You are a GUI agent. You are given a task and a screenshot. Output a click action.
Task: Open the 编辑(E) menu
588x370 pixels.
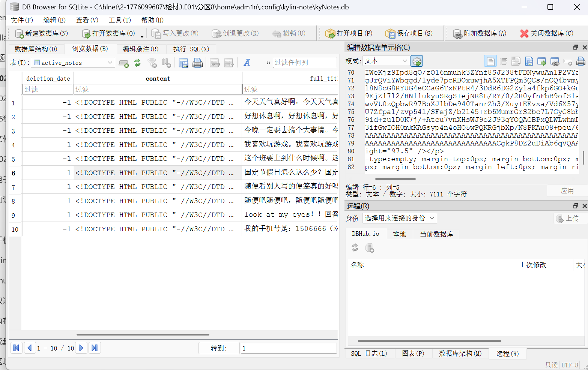pyautogui.click(x=54, y=20)
